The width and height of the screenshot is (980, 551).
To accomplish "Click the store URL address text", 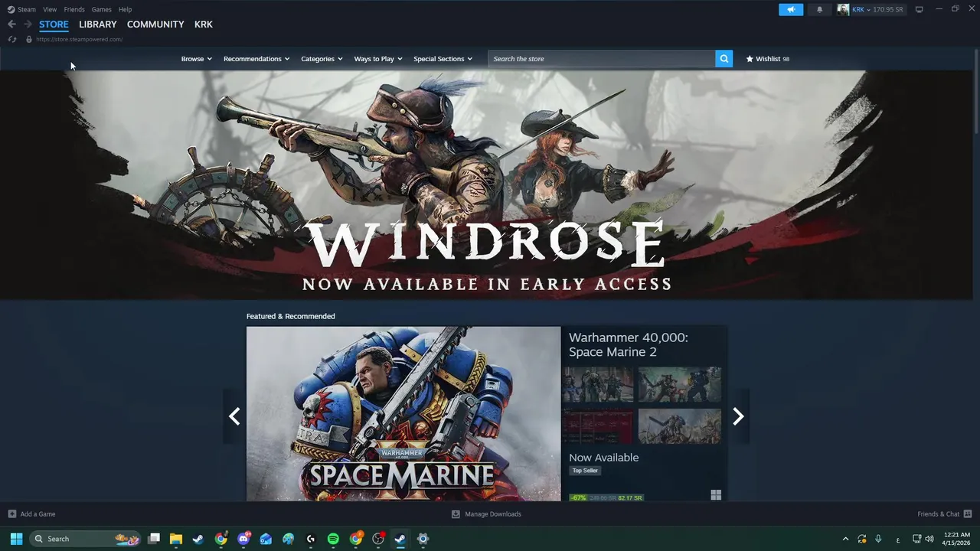I will coord(79,39).
